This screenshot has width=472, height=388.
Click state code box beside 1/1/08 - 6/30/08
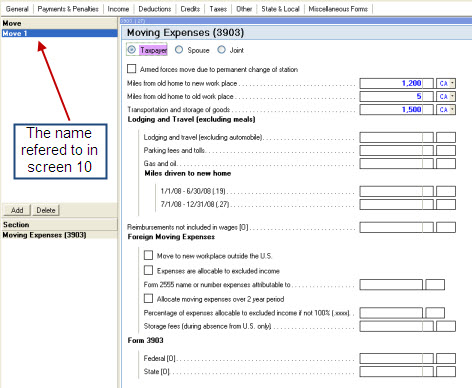point(446,191)
